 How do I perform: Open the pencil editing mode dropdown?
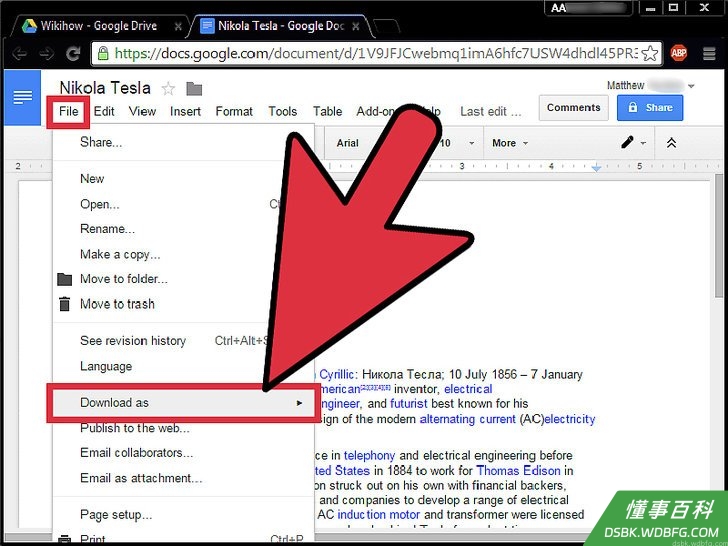click(x=633, y=143)
